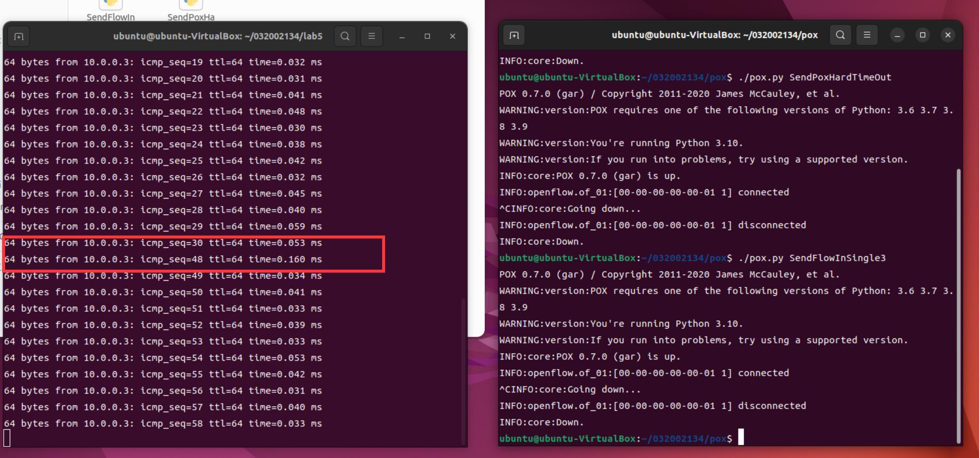Viewport: 980px width, 458px height.
Task: Open hamburger menu in lab5 terminal
Action: [x=372, y=36]
